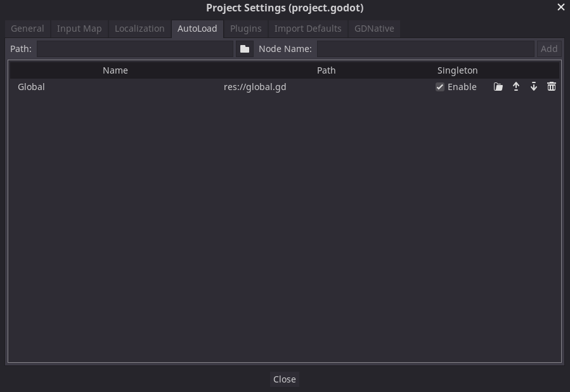Click the Path column header
The image size is (570, 392).
coord(326,70)
